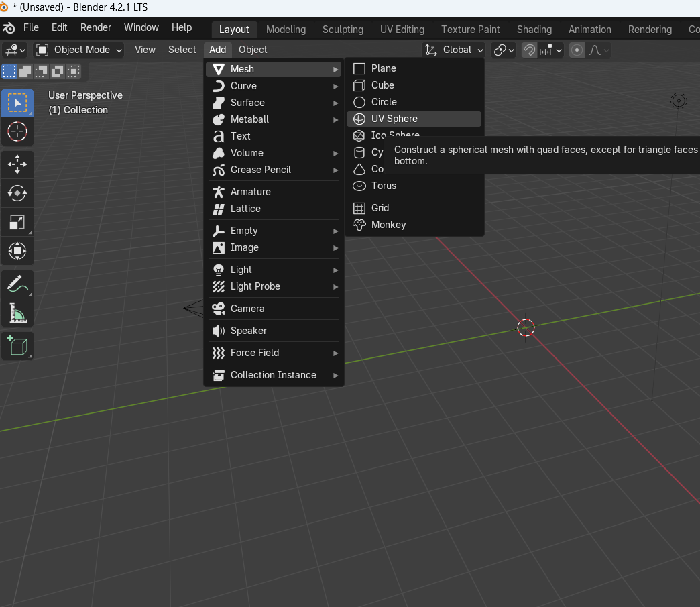Expand the Image submenu

tap(274, 247)
